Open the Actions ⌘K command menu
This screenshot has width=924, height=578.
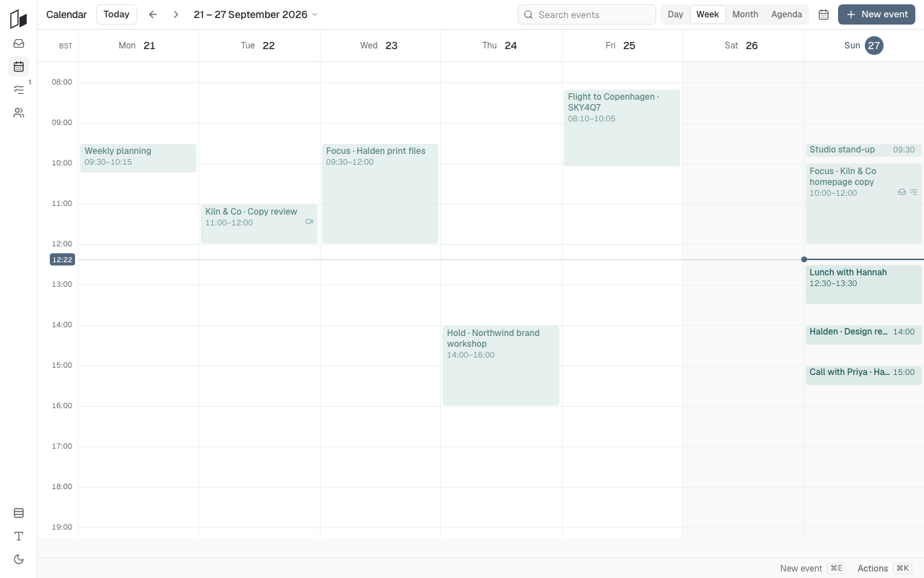pyautogui.click(x=885, y=569)
